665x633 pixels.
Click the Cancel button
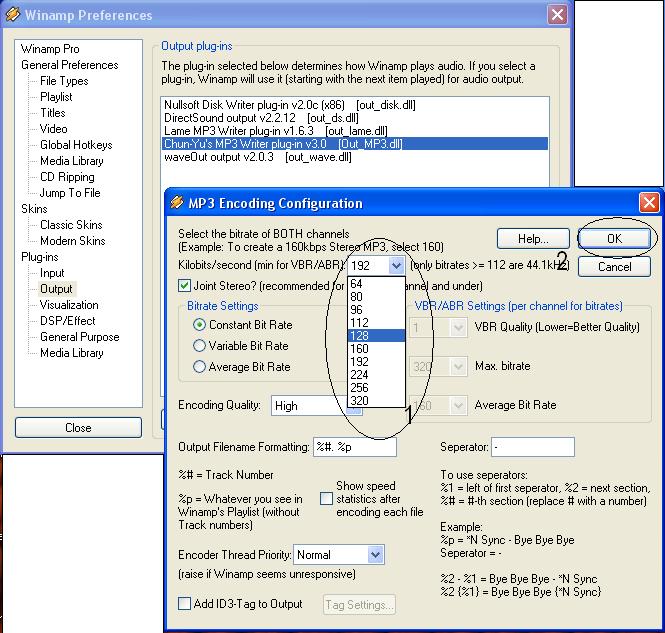[x=614, y=267]
